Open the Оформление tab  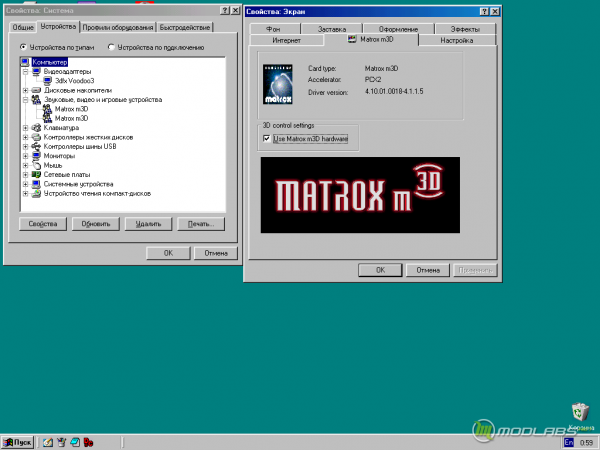point(398,29)
